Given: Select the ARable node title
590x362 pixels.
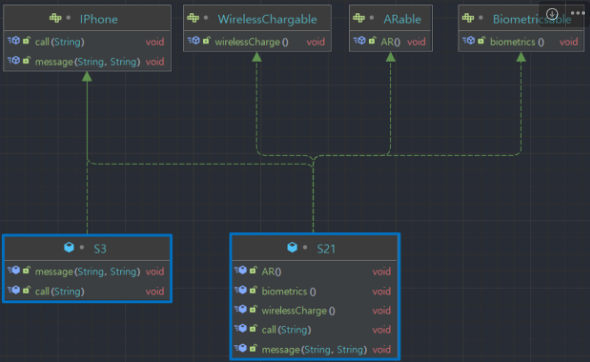Looking at the screenshot, I should (x=402, y=19).
